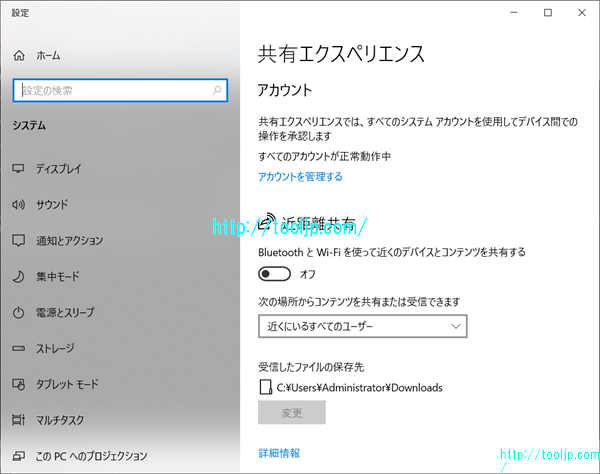The width and height of the screenshot is (600, 474).
Task: Close the 設定 window
Action: (x=582, y=13)
